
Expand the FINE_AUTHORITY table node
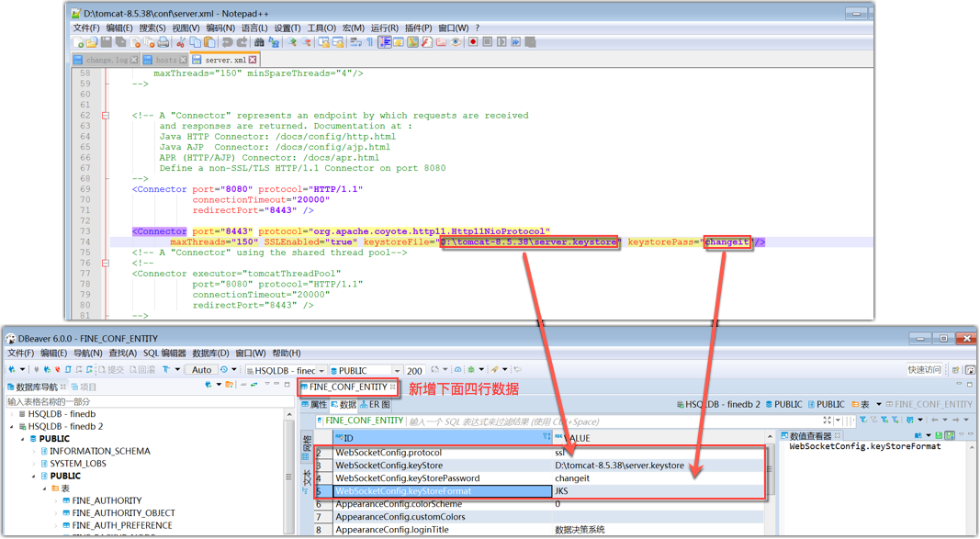(54, 501)
